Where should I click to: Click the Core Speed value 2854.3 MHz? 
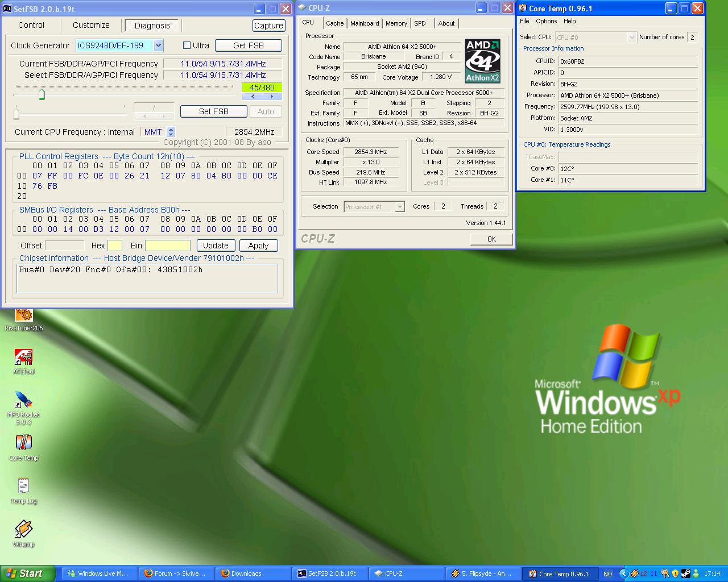coord(371,152)
